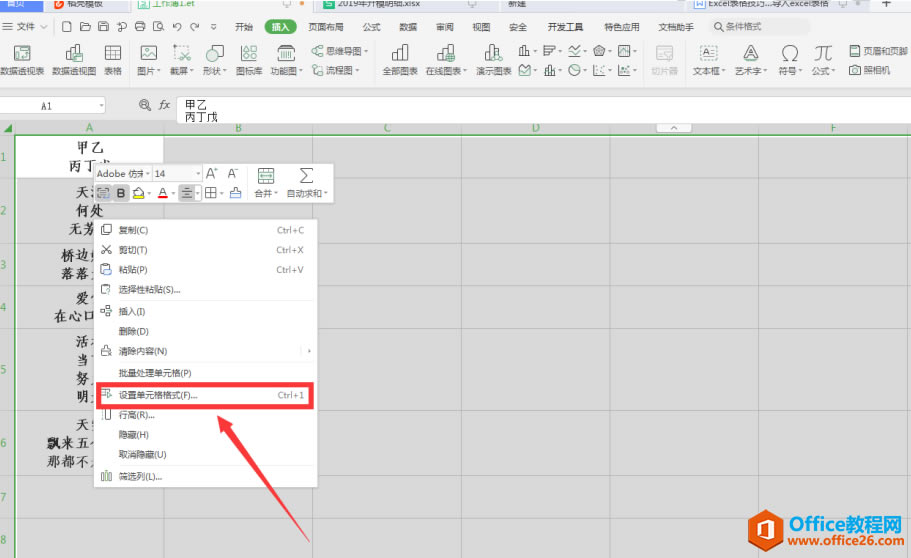The image size is (911, 558).
Task: Click the print preview icon
Action: 158,27
